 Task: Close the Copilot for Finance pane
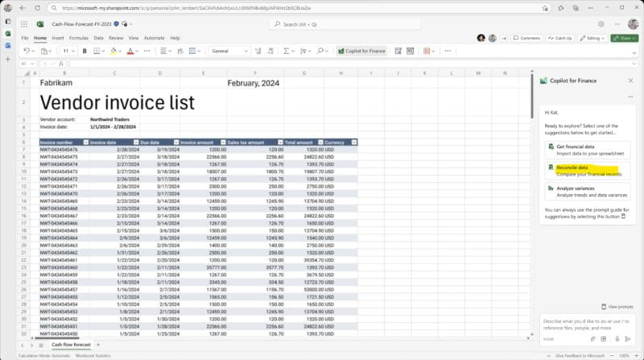point(630,81)
